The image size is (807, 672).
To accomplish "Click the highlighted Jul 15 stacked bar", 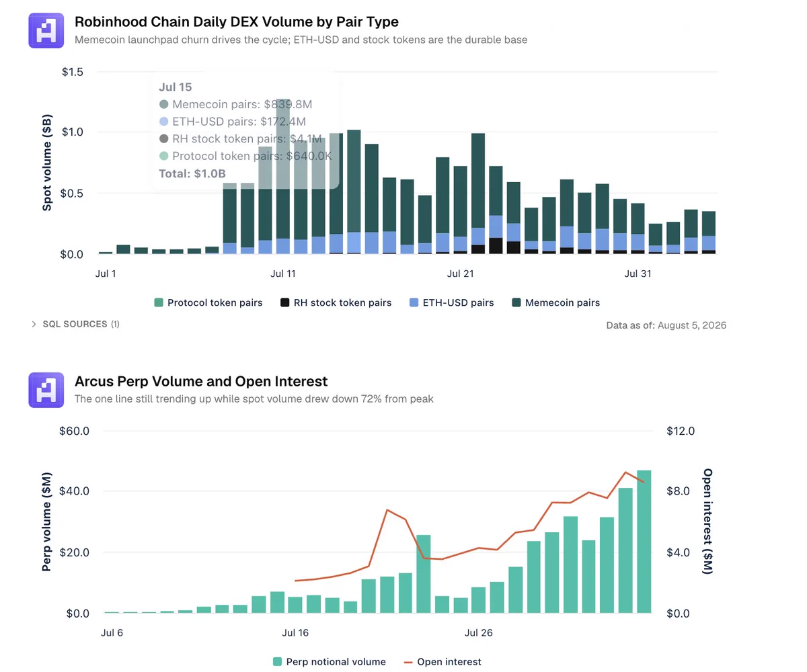I will click(354, 192).
